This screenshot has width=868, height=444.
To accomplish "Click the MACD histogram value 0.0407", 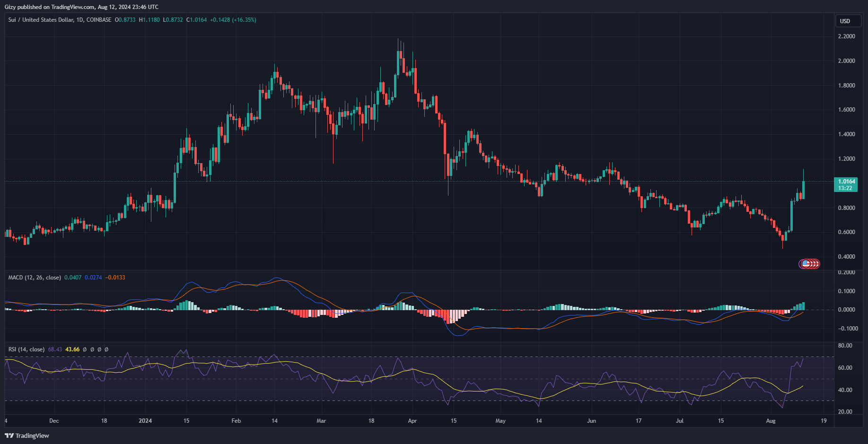I will pos(73,278).
